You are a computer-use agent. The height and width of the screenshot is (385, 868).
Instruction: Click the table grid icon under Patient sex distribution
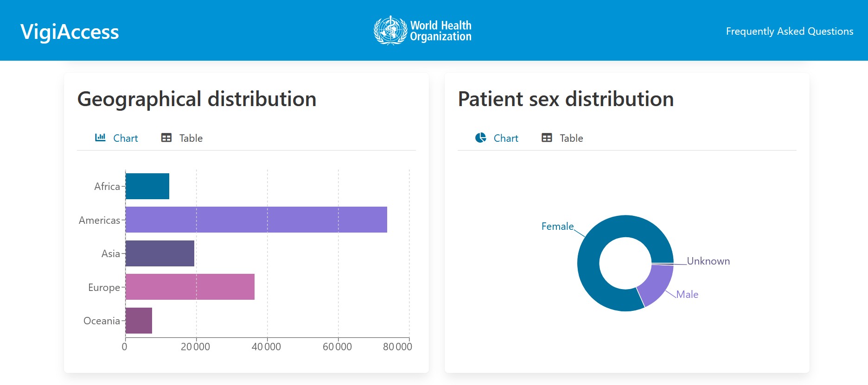pyautogui.click(x=547, y=138)
